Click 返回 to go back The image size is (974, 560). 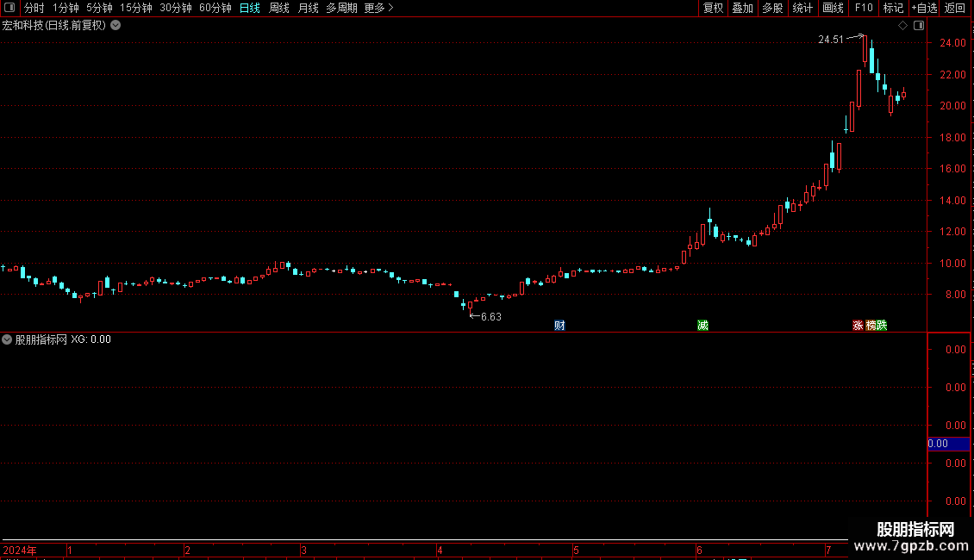[955, 8]
